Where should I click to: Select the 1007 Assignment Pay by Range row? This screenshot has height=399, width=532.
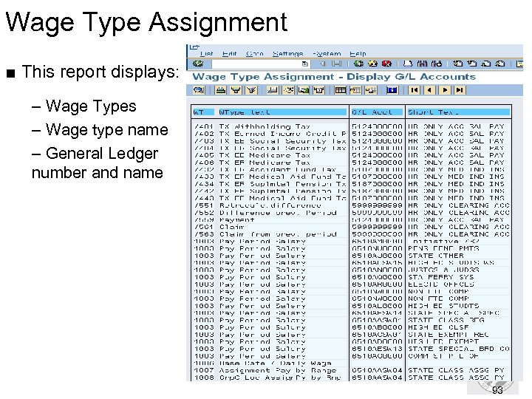pos(351,370)
